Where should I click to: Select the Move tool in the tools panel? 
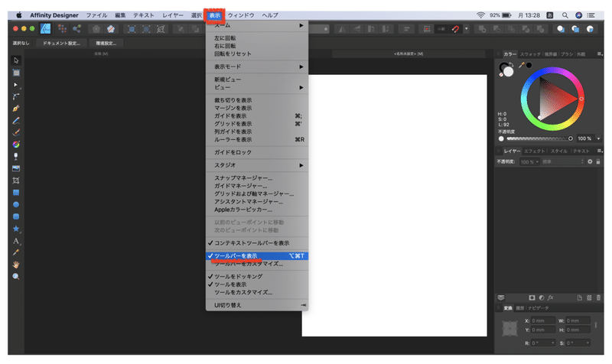(16, 60)
